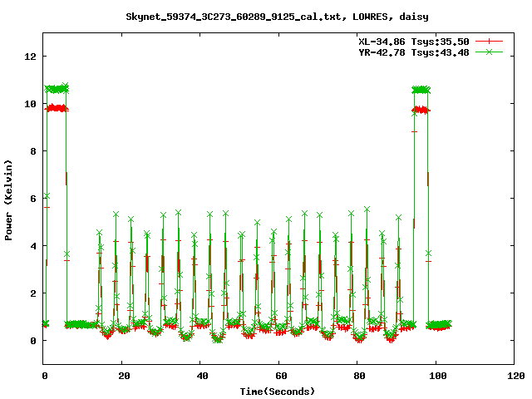The width and height of the screenshot is (532, 399).
Task: Click the Power (Kelvin) y-axis label
Action: tap(8, 200)
